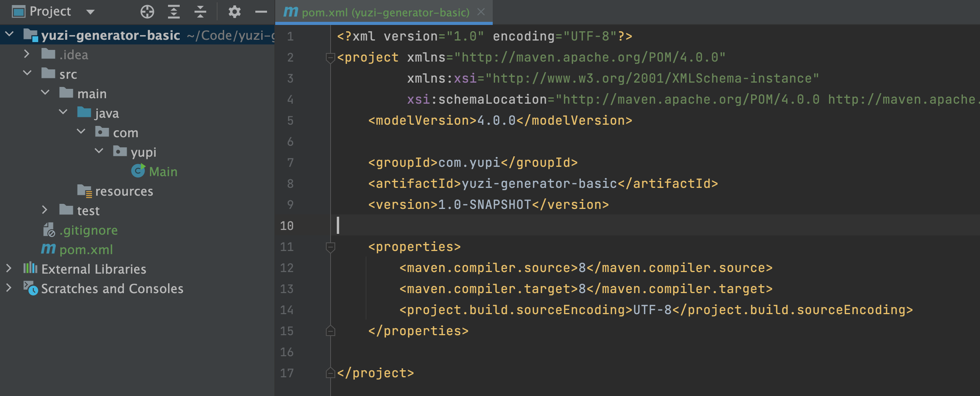Viewport: 980px width, 396px height.
Task: Expand External Libraries
Action: coord(9,268)
